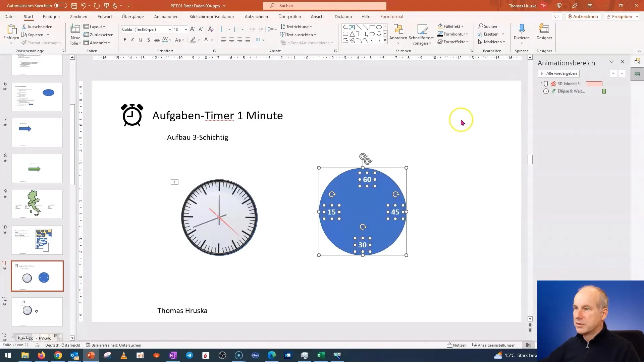Image resolution: width=644 pixels, height=362 pixels.
Task: Click the Freigeben share button
Action: pyautogui.click(x=622, y=16)
